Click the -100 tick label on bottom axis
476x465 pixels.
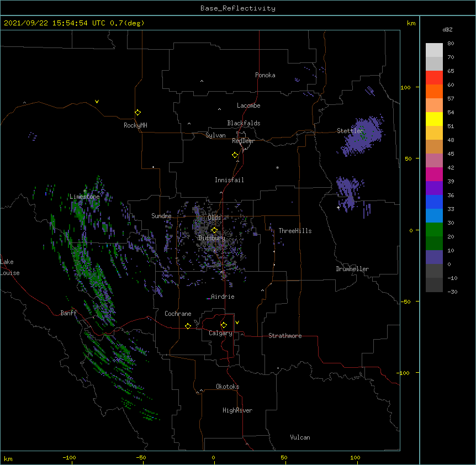coord(69,457)
